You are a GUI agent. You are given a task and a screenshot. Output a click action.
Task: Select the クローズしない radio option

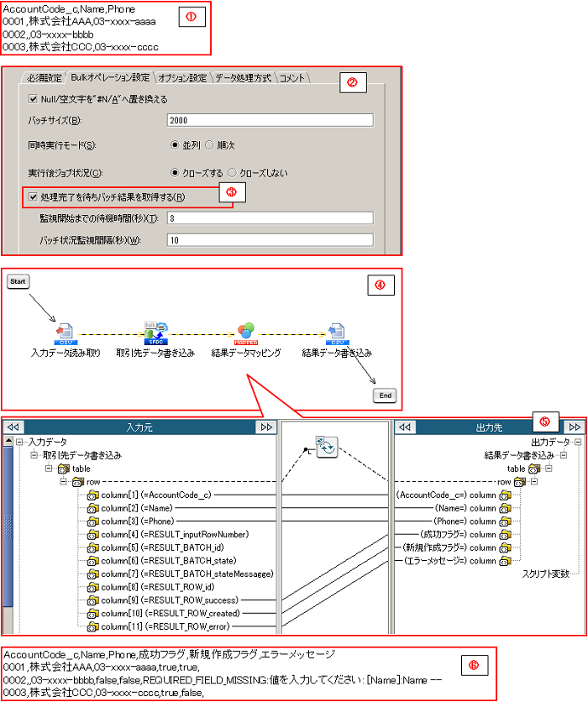233,173
